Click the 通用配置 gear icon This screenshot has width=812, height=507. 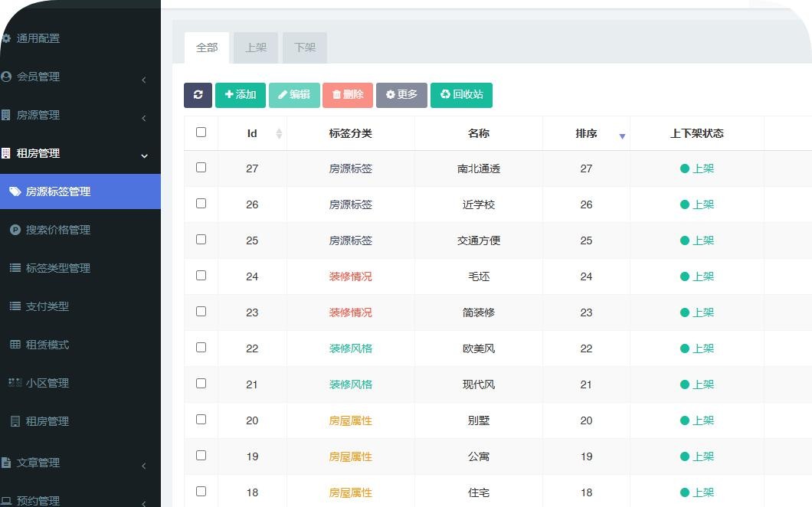[x=7, y=38]
